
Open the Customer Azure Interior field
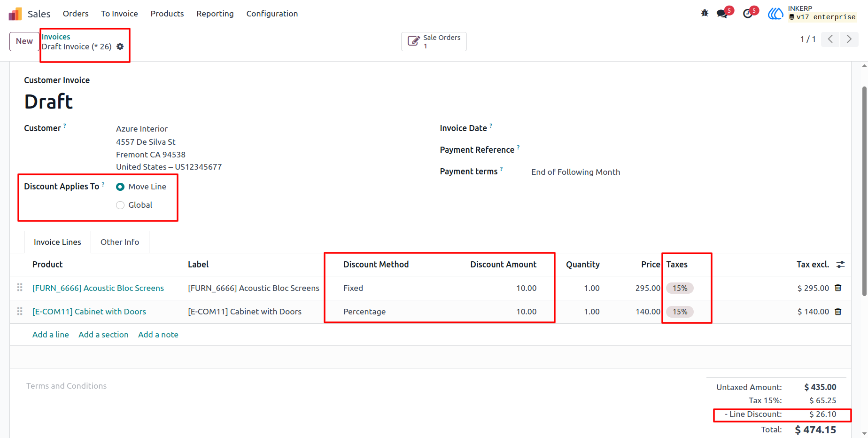[142, 129]
